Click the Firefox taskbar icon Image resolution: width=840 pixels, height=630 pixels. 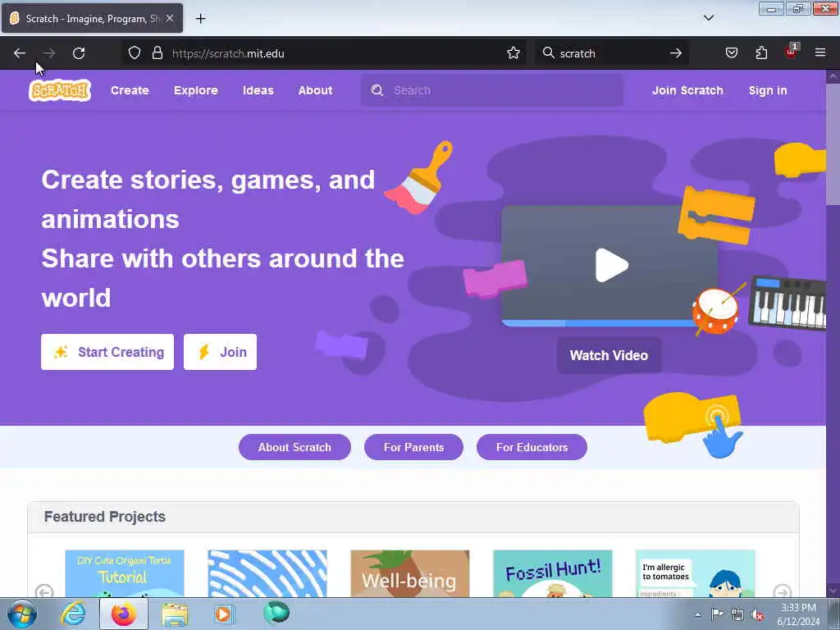click(124, 614)
